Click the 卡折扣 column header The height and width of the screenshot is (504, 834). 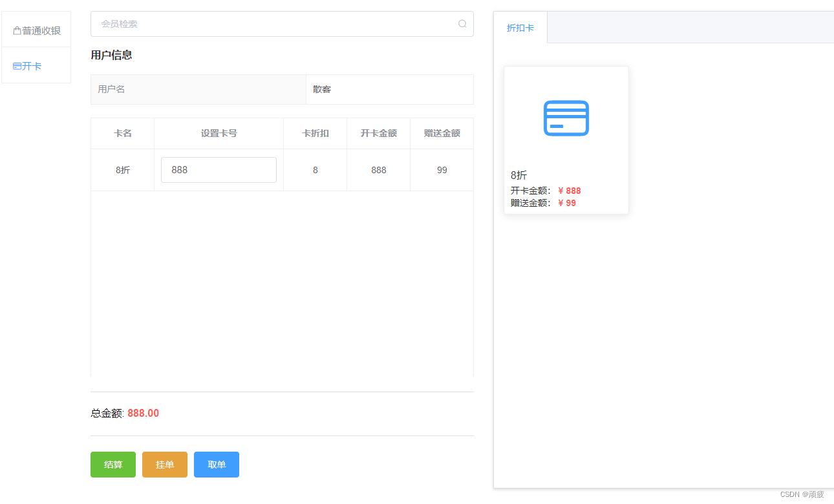click(315, 133)
